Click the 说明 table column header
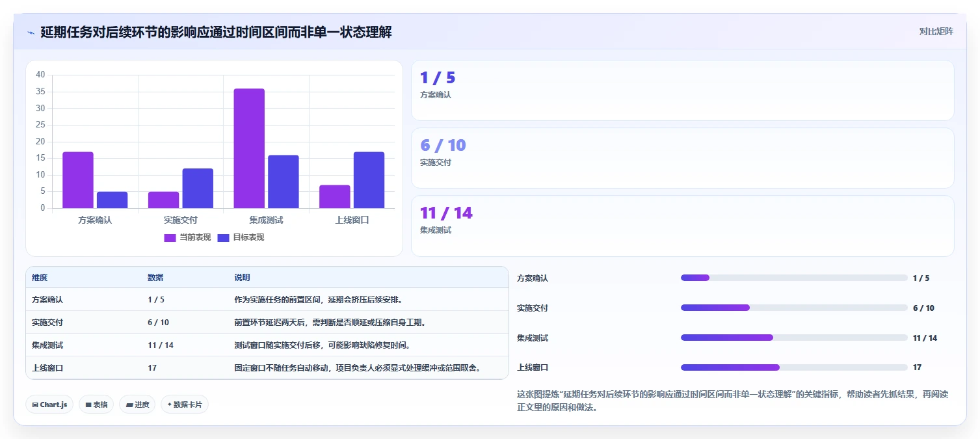 pos(242,278)
